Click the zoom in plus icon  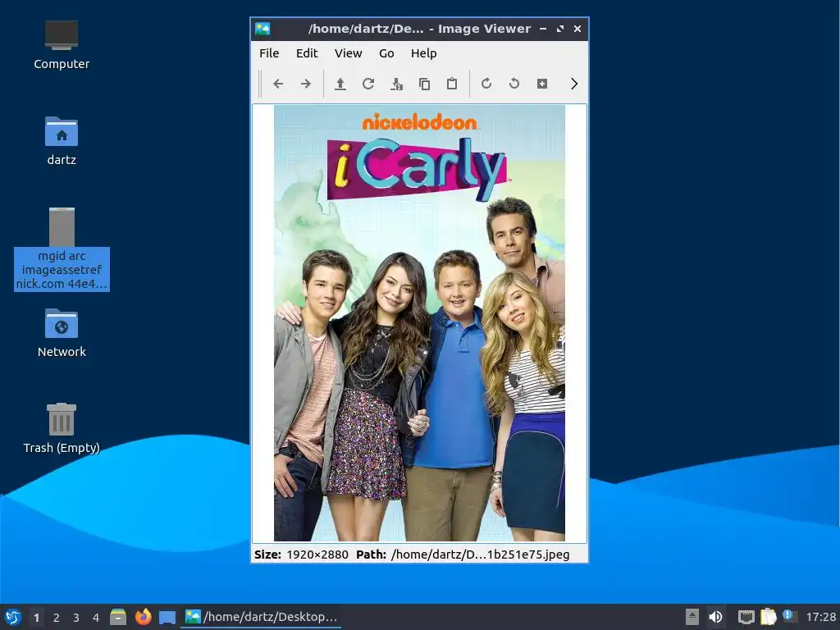(x=542, y=84)
